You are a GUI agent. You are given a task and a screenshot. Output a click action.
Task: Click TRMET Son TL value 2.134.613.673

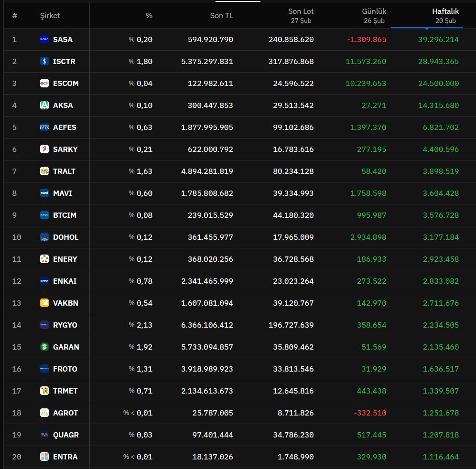click(207, 391)
